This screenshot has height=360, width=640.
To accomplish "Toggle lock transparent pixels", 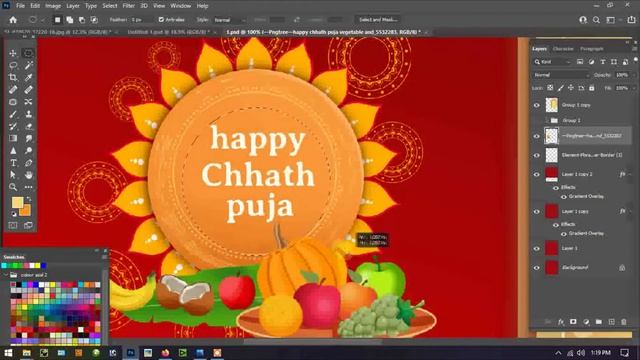I will (x=550, y=88).
